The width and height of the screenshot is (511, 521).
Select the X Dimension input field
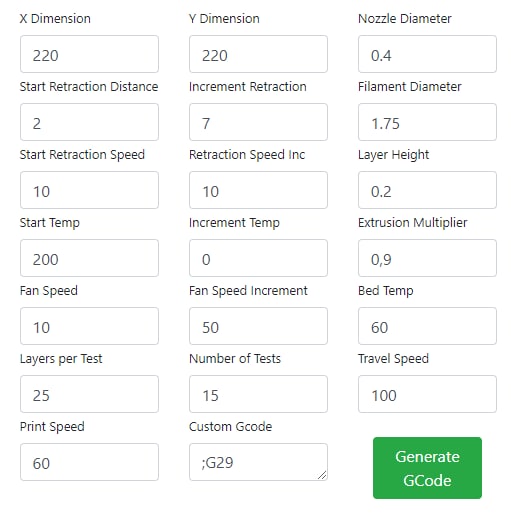[x=89, y=54]
